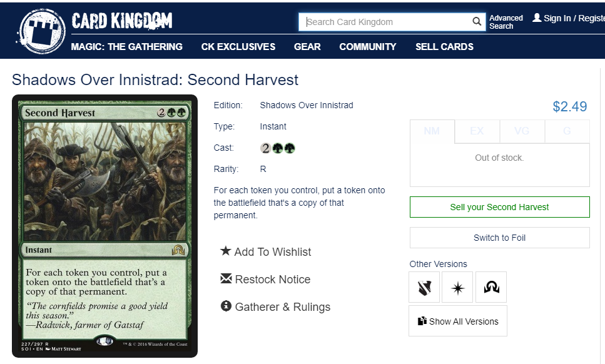Expand Show All Versions
This screenshot has height=364, width=605.
(x=458, y=321)
